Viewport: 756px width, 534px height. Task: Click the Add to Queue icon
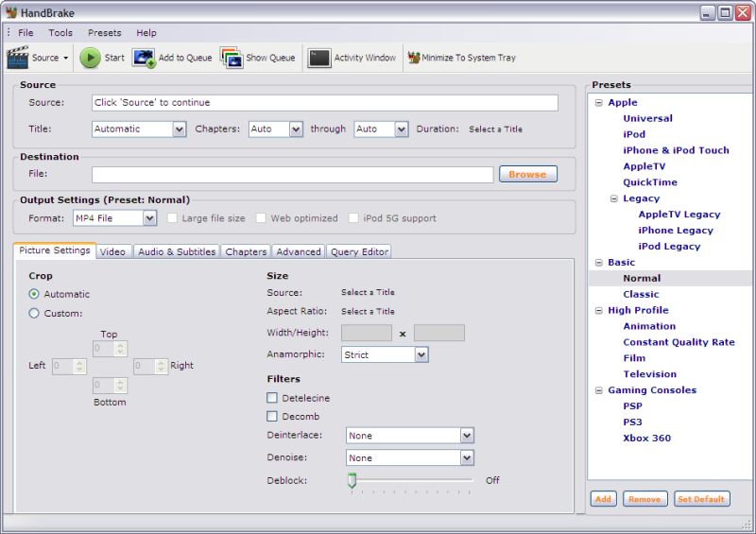(x=144, y=58)
